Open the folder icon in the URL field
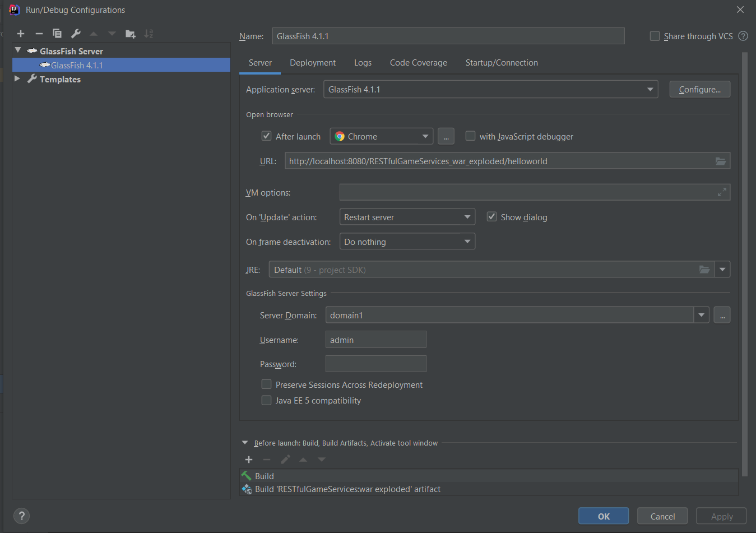The image size is (756, 533). pyautogui.click(x=721, y=161)
